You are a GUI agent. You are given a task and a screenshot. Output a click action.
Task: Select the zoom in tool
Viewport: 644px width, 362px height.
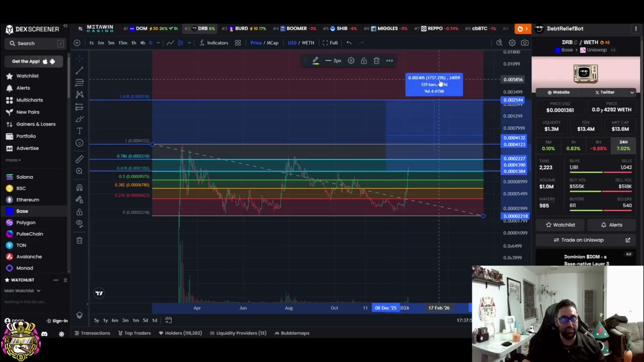point(79,171)
